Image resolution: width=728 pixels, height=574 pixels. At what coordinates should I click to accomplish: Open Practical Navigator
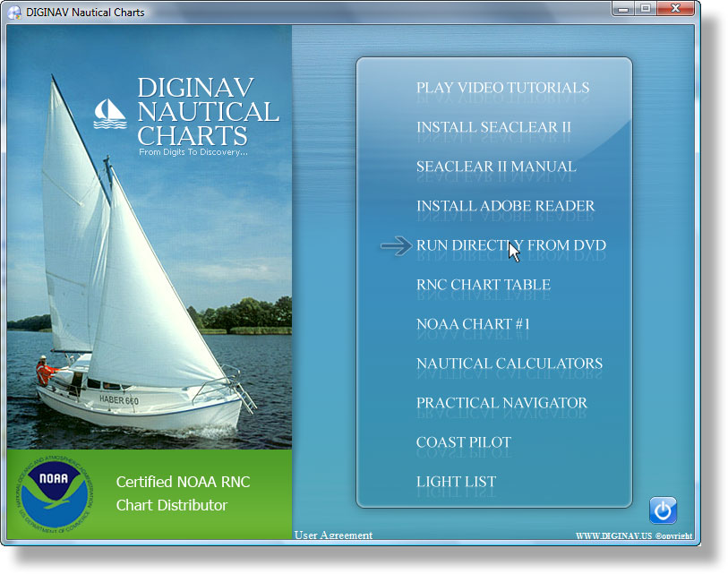tap(501, 403)
